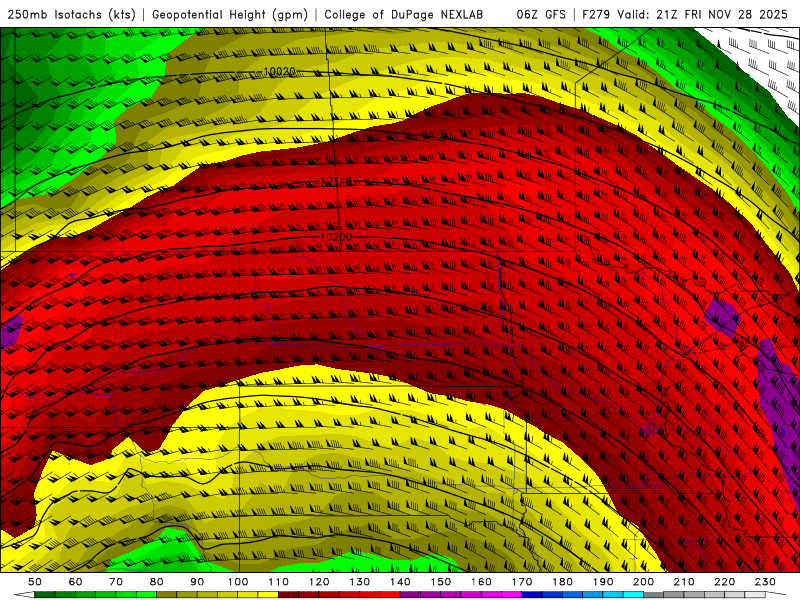Click the 120 value on color scale
Image resolution: width=800 pixels, height=600 pixels.
coord(319,582)
